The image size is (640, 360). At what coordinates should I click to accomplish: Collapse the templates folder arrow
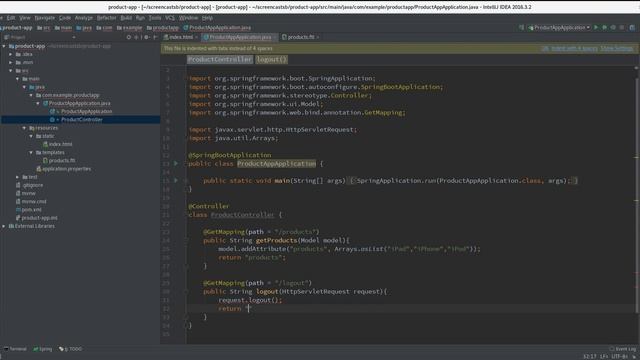click(31, 152)
